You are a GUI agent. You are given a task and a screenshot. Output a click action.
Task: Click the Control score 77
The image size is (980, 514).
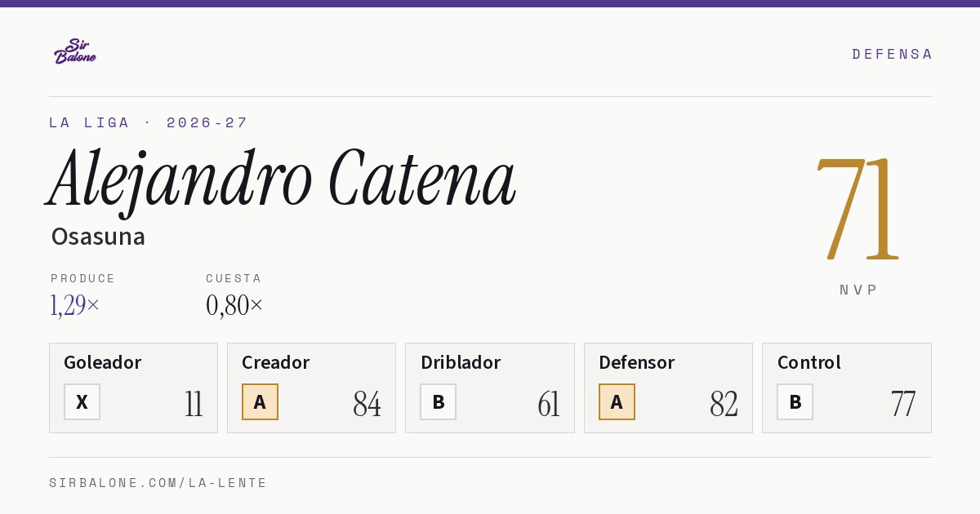click(x=903, y=404)
